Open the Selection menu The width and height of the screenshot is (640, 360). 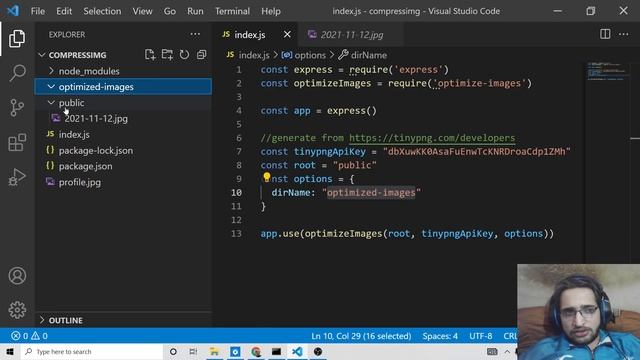[102, 11]
